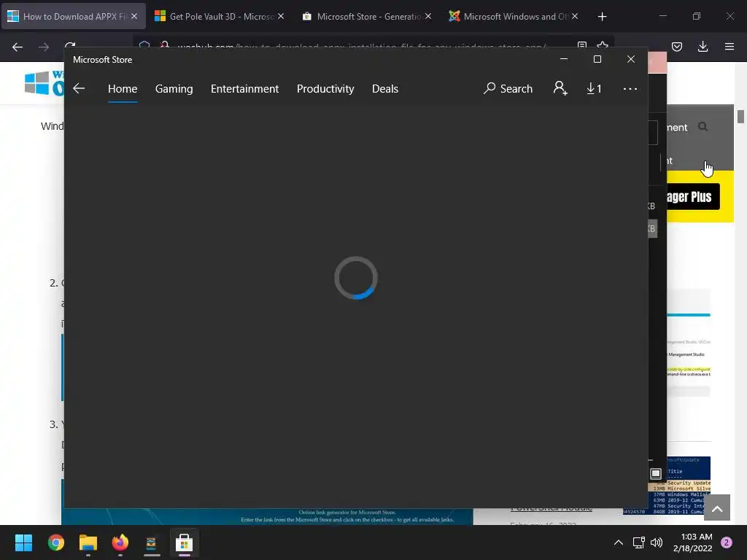
Task: Open the app left of Store on taskbar
Action: tap(152, 542)
